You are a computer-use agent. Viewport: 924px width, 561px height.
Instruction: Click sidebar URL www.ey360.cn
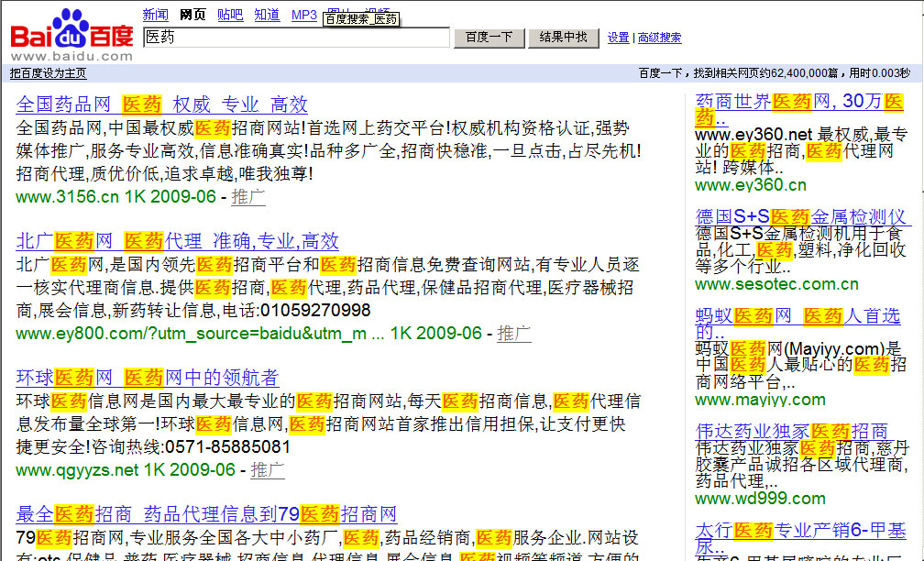[x=751, y=185]
